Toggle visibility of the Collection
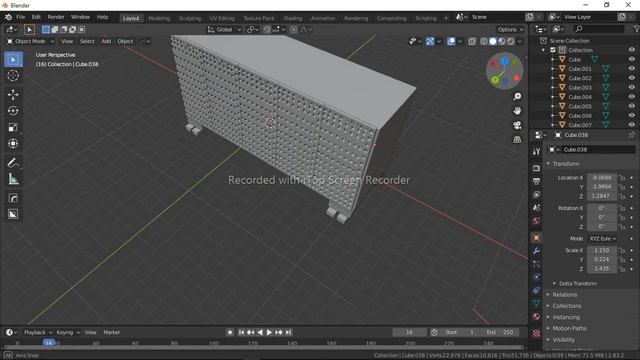Image resolution: width=640 pixels, height=360 pixels. pyautogui.click(x=631, y=50)
